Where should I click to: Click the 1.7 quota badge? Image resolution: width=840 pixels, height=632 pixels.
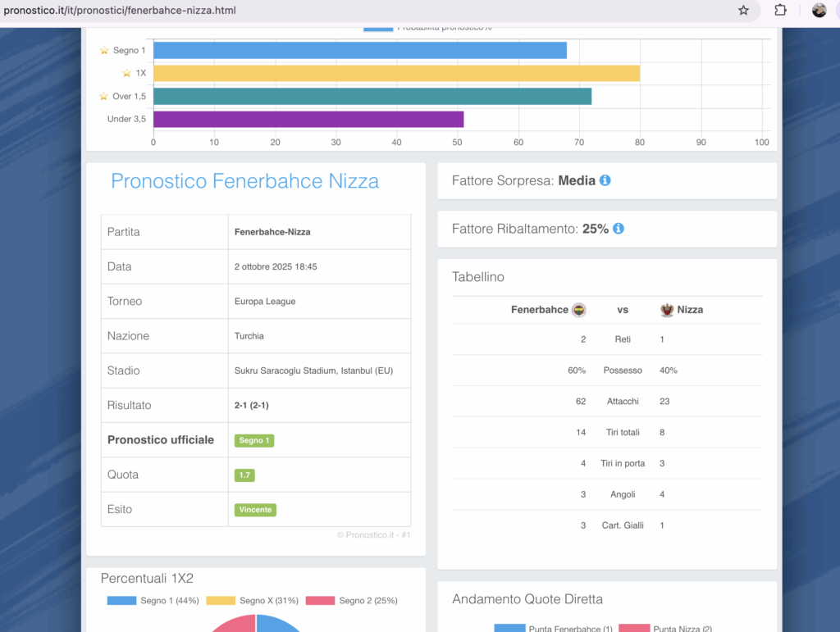point(244,475)
